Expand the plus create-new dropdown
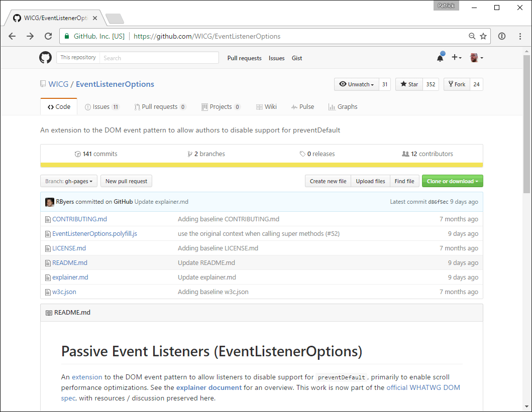The width and height of the screenshot is (532, 412). pos(456,58)
